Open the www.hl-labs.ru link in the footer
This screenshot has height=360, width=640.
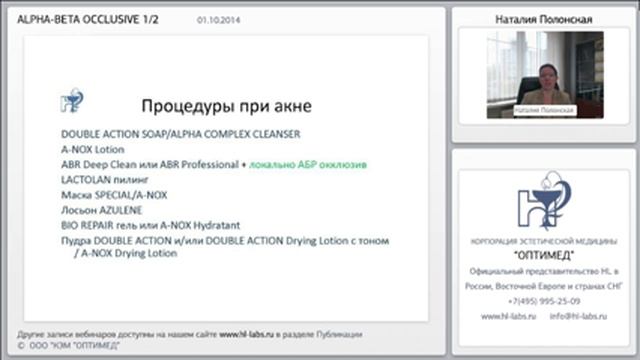pyautogui.click(x=246, y=334)
